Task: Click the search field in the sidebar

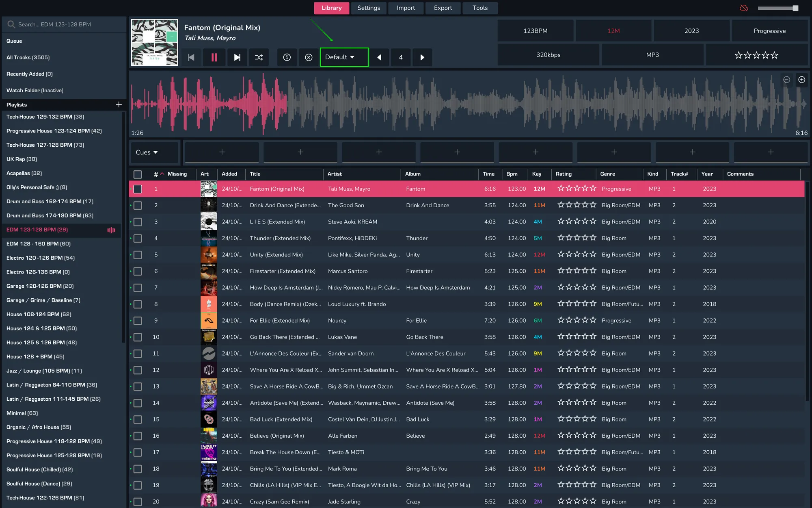Action: coord(64,24)
